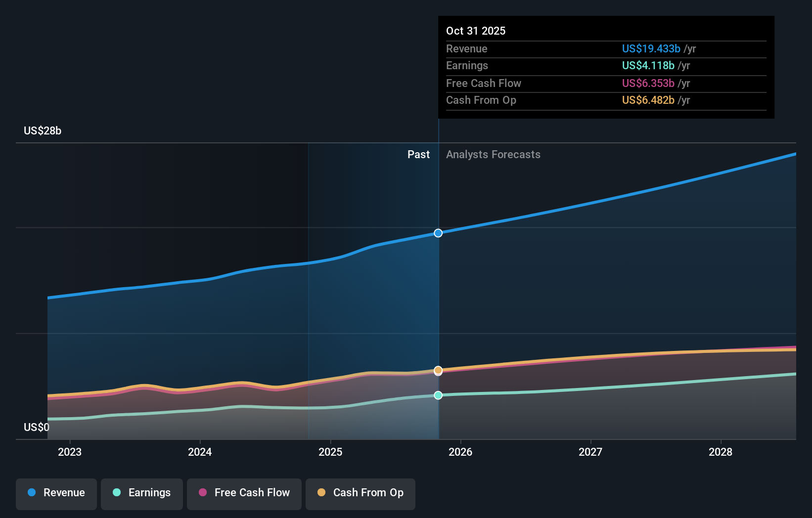Toggle the Earnings series visibility
Viewport: 812px width, 518px height.
[x=142, y=493]
